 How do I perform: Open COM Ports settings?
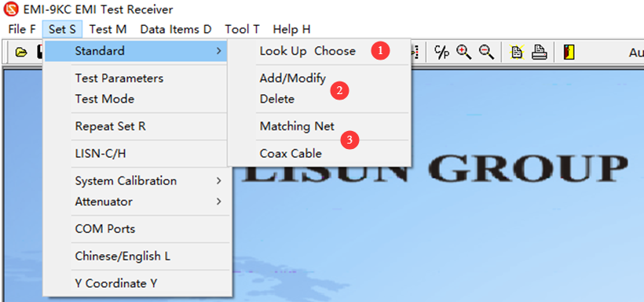pyautogui.click(x=137, y=229)
